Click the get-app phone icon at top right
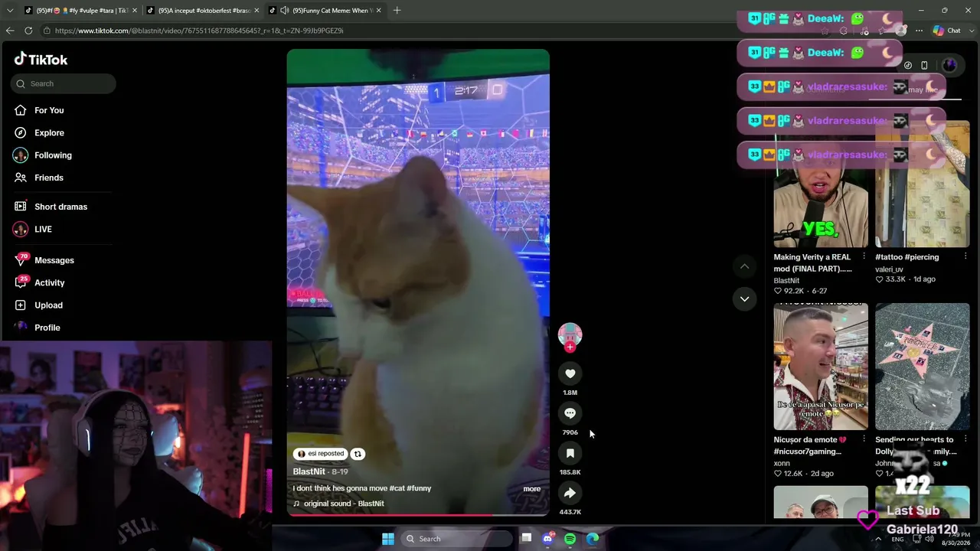Screen dimensions: 980x551 click(924, 65)
